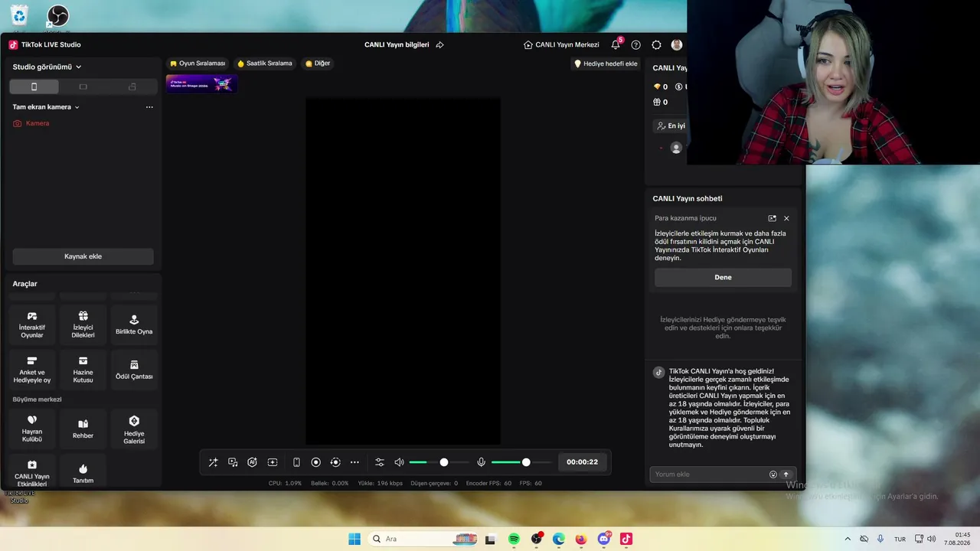Open the Music on Stage banner
Screen dimensions: 980x551
click(x=201, y=83)
